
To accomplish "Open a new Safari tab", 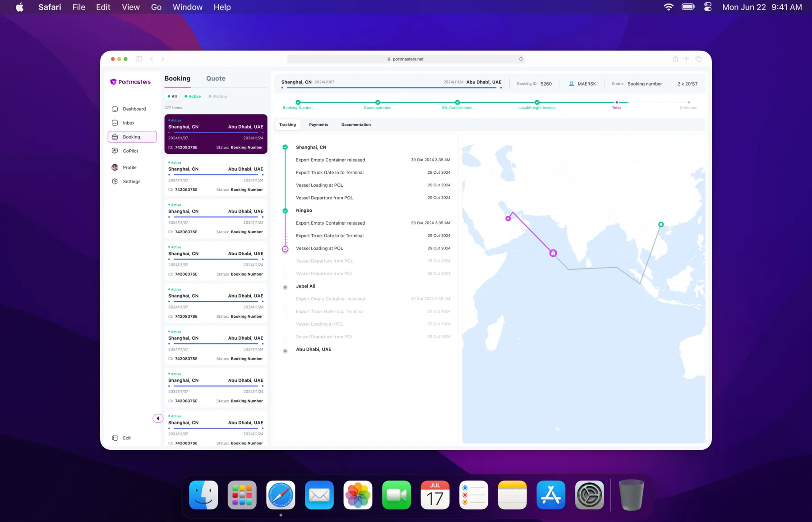I will [x=687, y=59].
